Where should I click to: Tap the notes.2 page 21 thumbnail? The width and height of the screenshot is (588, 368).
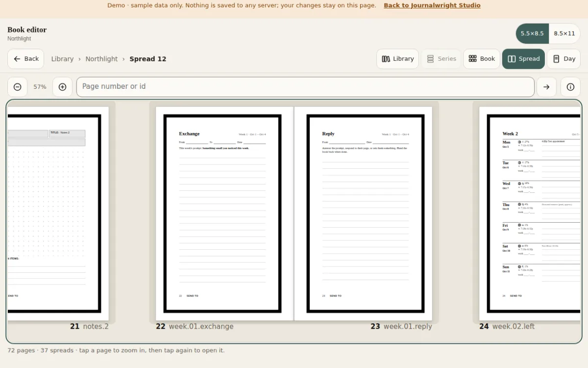[x=58, y=213]
